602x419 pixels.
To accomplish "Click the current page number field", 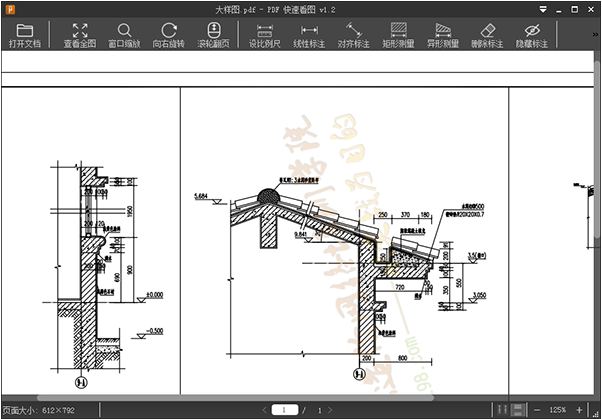I will point(284,410).
